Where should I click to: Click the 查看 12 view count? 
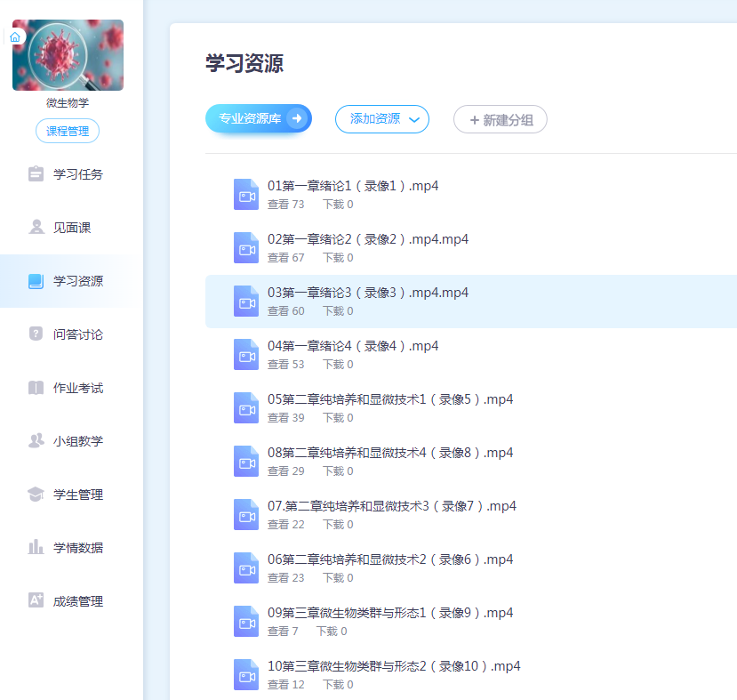point(285,685)
